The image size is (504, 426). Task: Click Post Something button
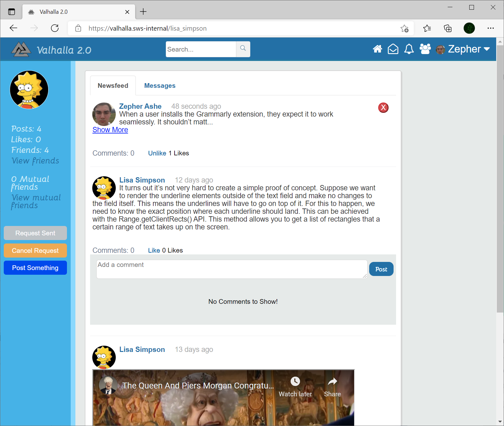pyautogui.click(x=35, y=268)
